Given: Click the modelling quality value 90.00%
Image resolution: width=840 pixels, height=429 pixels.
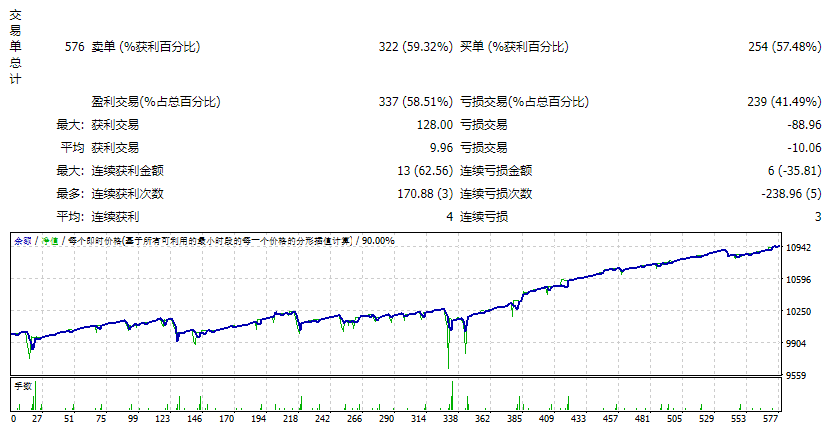Looking at the screenshot, I should [x=378, y=241].
